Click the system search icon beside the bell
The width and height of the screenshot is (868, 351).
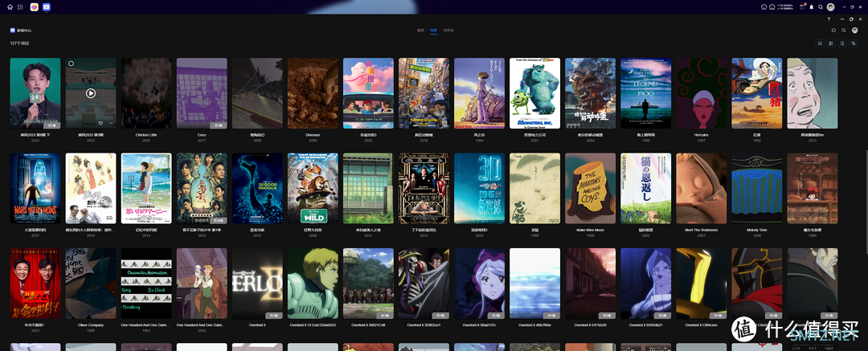click(821, 7)
